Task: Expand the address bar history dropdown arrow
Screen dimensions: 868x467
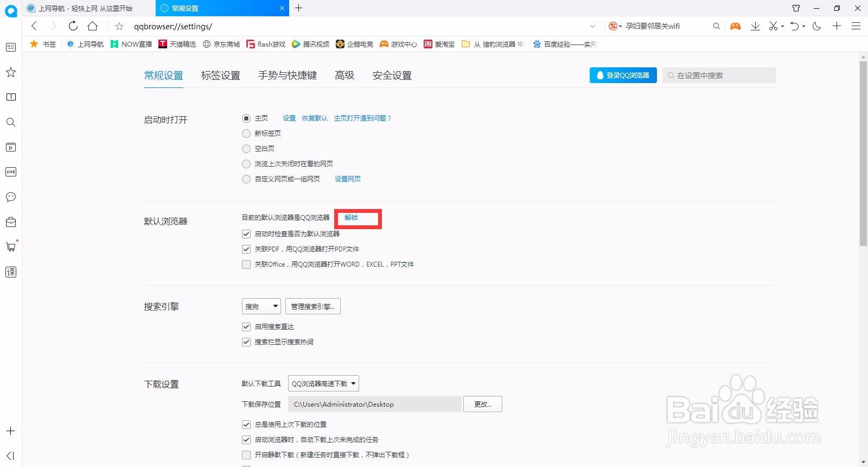Action: (x=592, y=26)
